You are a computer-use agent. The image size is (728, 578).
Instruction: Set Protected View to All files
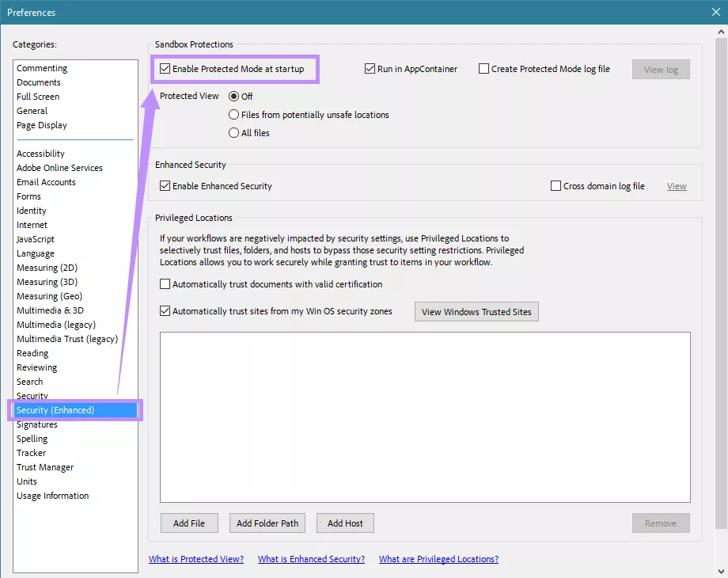233,133
